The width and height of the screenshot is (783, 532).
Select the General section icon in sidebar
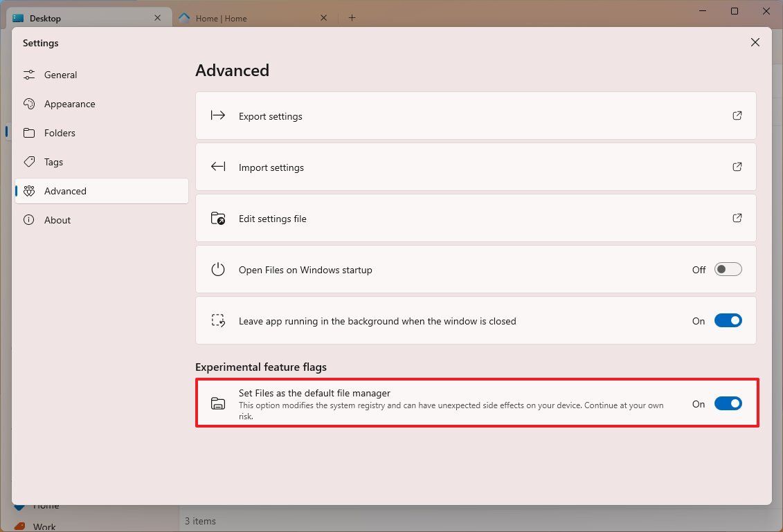point(29,74)
